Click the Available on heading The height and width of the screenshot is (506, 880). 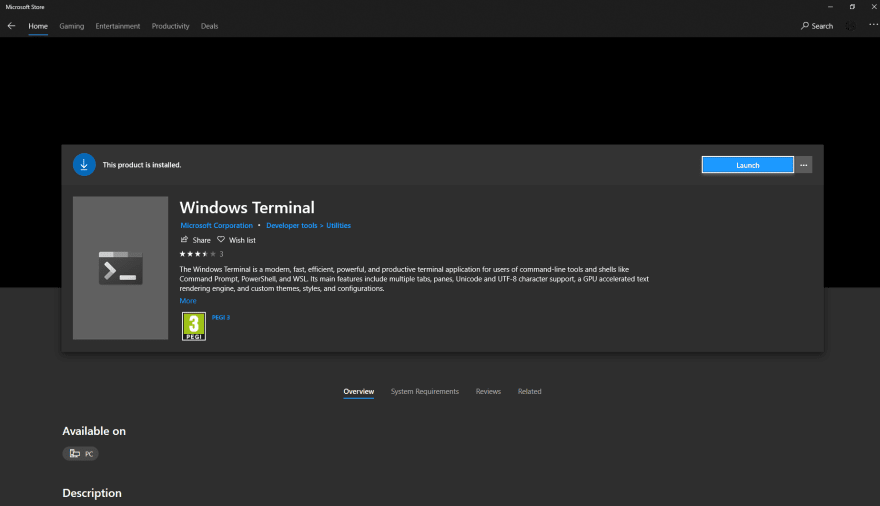(x=94, y=431)
